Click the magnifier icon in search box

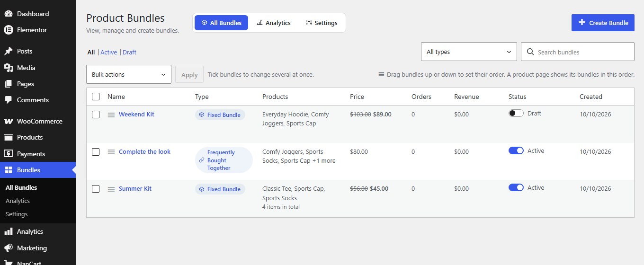coord(530,52)
